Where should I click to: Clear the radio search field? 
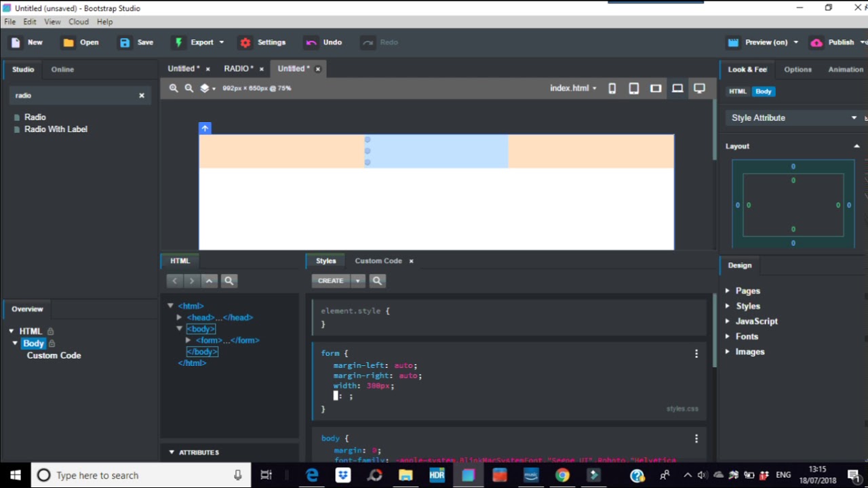point(142,96)
